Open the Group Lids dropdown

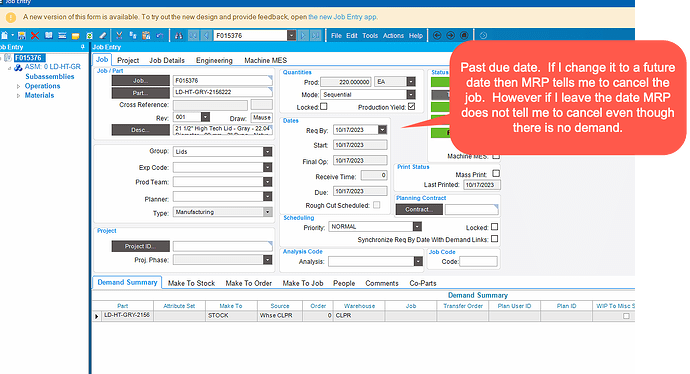(x=268, y=152)
